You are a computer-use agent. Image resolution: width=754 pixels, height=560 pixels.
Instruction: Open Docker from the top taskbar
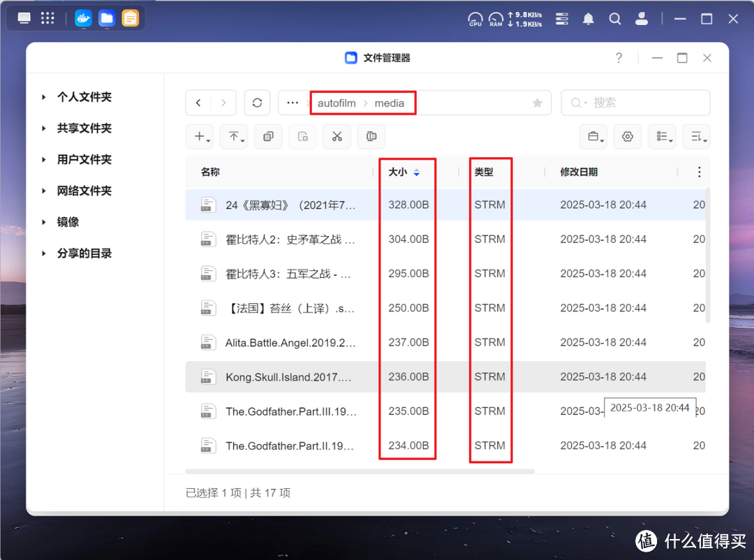[82, 17]
